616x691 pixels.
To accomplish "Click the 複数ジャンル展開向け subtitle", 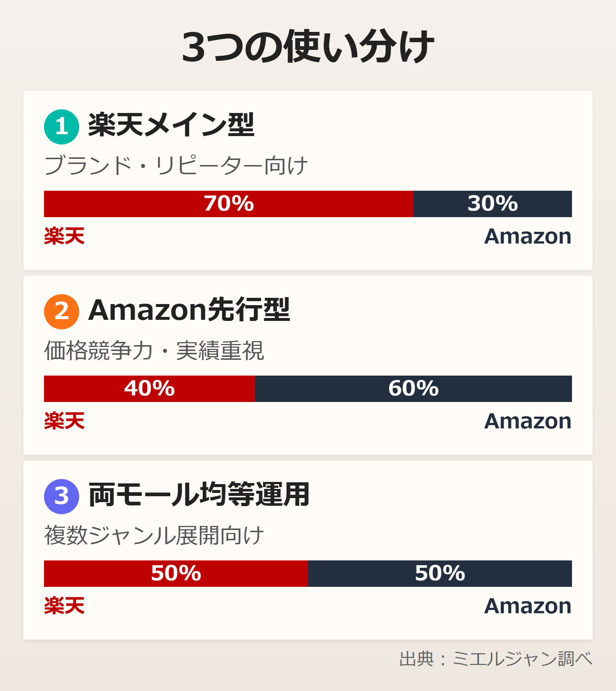I will (x=154, y=535).
